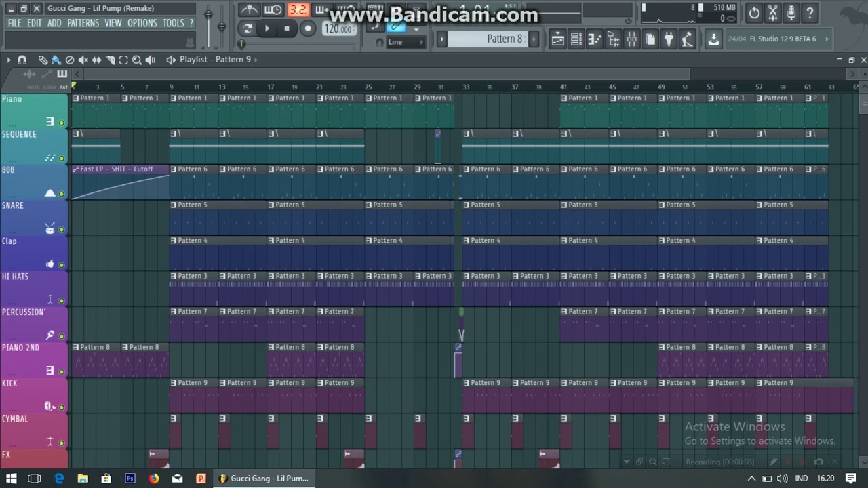This screenshot has width=868, height=488.
Task: Open Firefox from the taskbar
Action: tap(154, 479)
